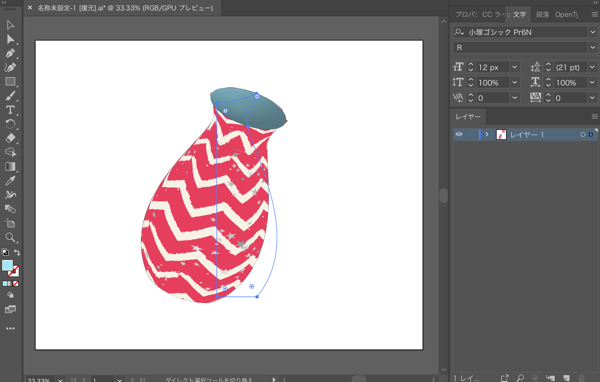Select the Eyedropper tool
This screenshot has height=382, width=600.
(10, 181)
